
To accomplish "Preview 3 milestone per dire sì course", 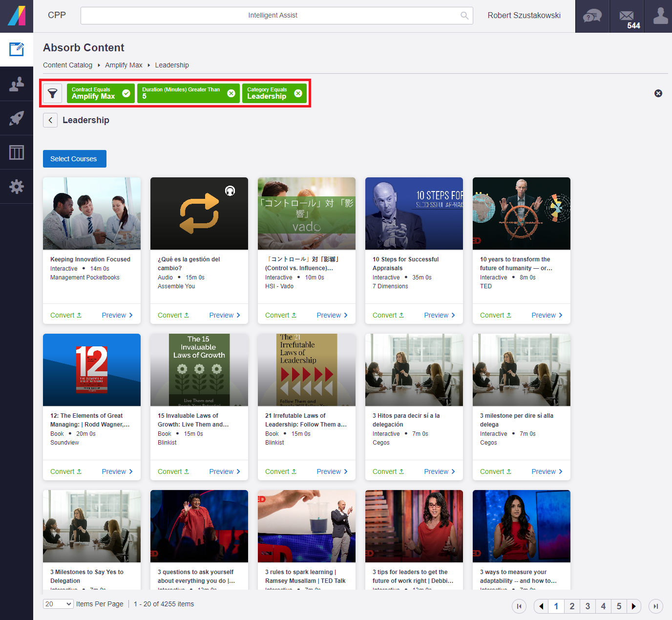I will 547,471.
